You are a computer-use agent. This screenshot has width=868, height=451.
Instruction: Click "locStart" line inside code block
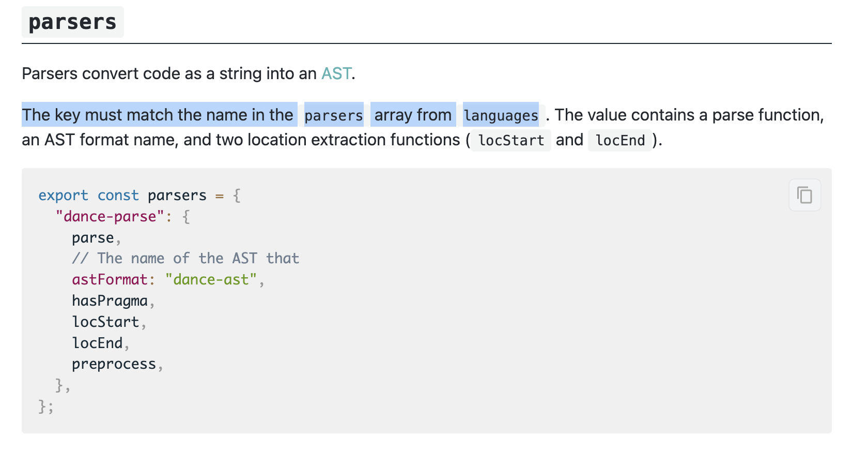click(105, 322)
